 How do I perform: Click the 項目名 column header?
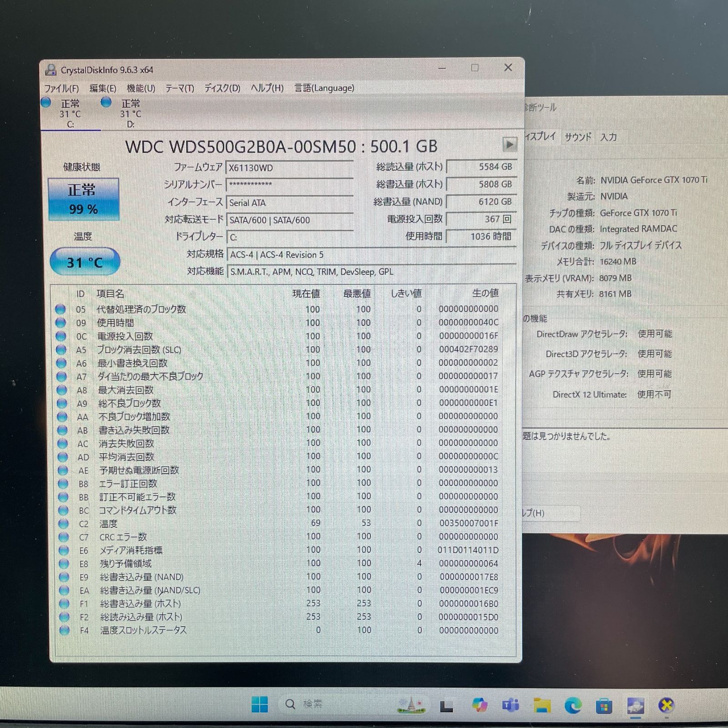[110, 294]
